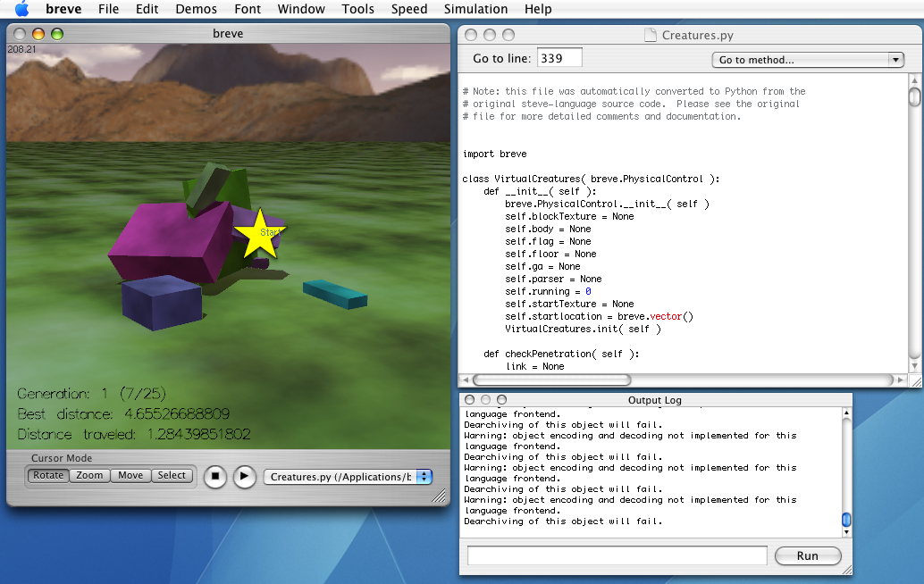Click the editor scroll left arrow

pyautogui.click(x=466, y=380)
